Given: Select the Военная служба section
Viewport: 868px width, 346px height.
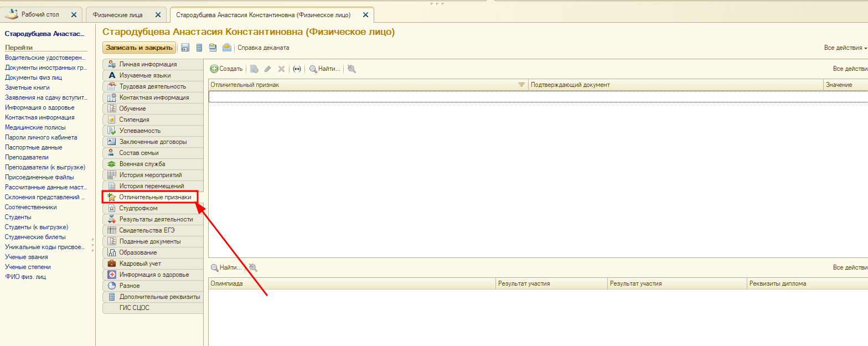Looking at the screenshot, I should click(142, 164).
